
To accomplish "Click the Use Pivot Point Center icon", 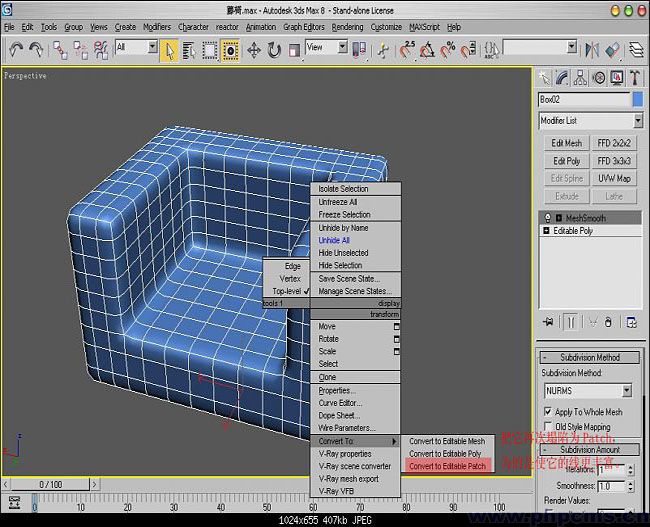I will coord(359,50).
